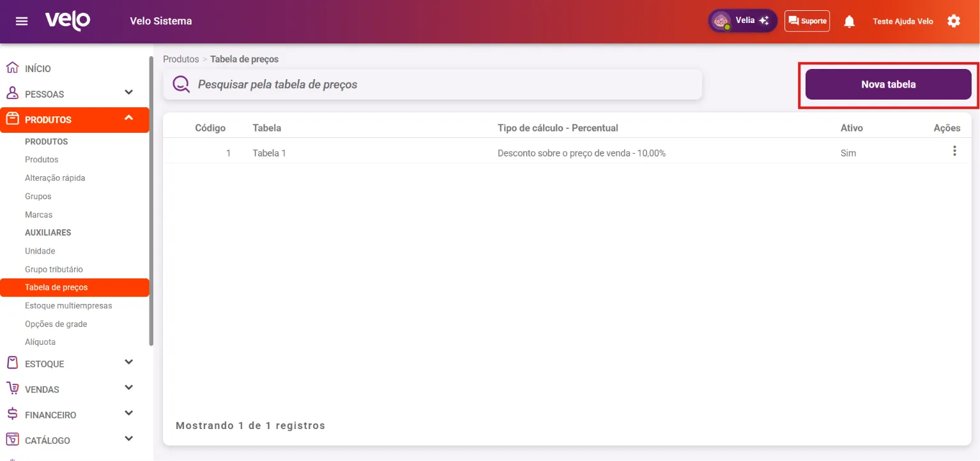Click the code cell 1
Viewport: 980px width, 461px height.
228,153
